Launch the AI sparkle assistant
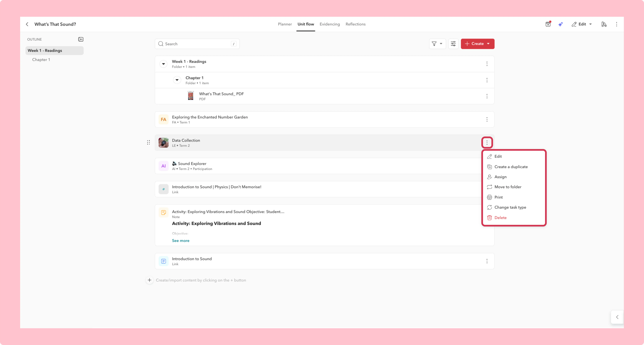 click(560, 24)
